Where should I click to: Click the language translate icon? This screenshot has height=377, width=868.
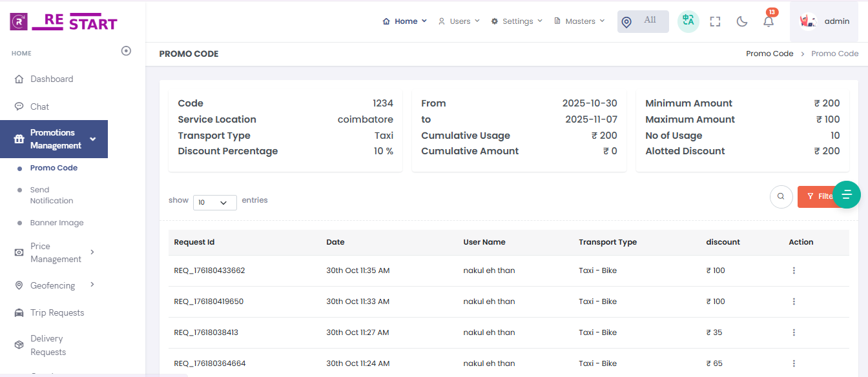click(x=688, y=21)
